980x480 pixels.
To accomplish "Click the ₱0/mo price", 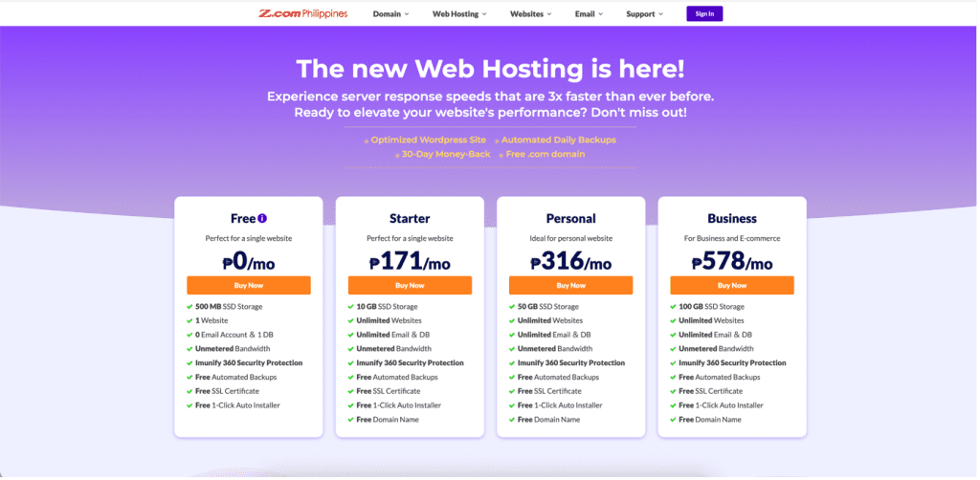I will tap(249, 261).
